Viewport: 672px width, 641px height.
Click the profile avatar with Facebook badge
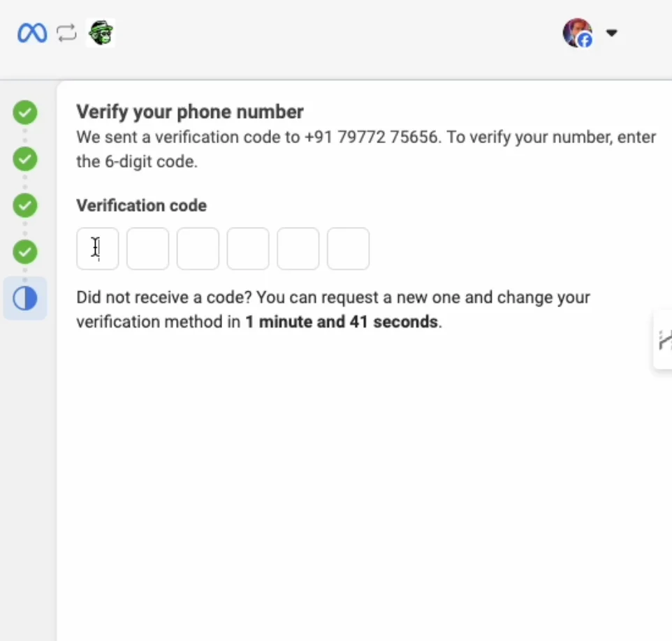pos(578,33)
